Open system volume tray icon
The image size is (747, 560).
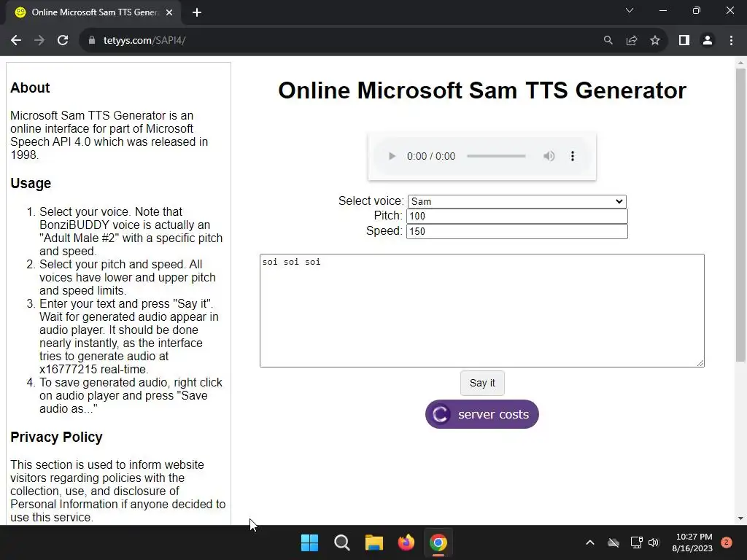[654, 542]
